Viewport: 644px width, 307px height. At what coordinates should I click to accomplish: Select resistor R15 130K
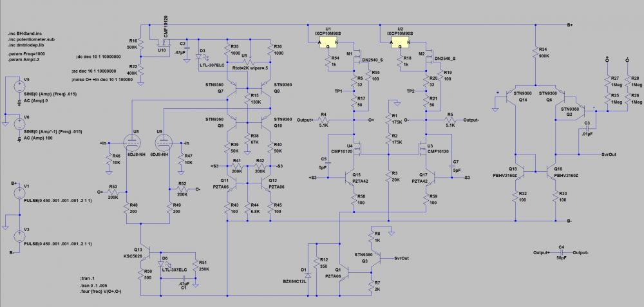point(247,98)
